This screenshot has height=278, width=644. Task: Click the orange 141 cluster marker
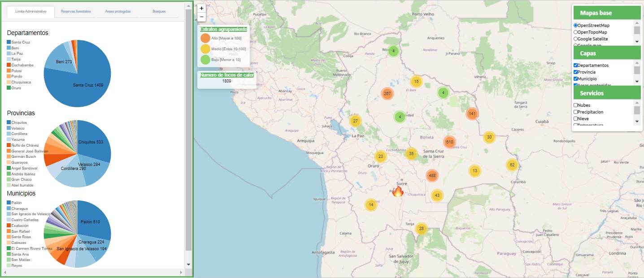click(x=472, y=114)
